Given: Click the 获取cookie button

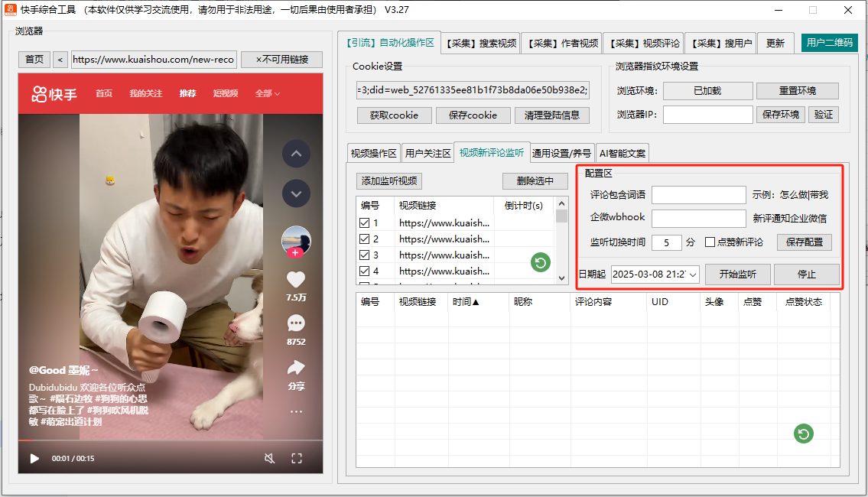Looking at the screenshot, I should click(x=394, y=115).
